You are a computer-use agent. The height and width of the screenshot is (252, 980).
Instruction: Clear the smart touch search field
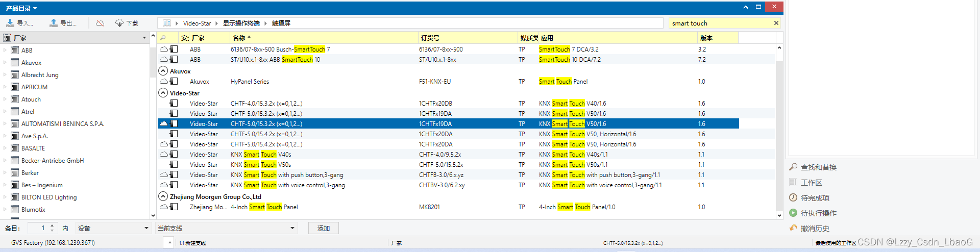click(x=776, y=23)
